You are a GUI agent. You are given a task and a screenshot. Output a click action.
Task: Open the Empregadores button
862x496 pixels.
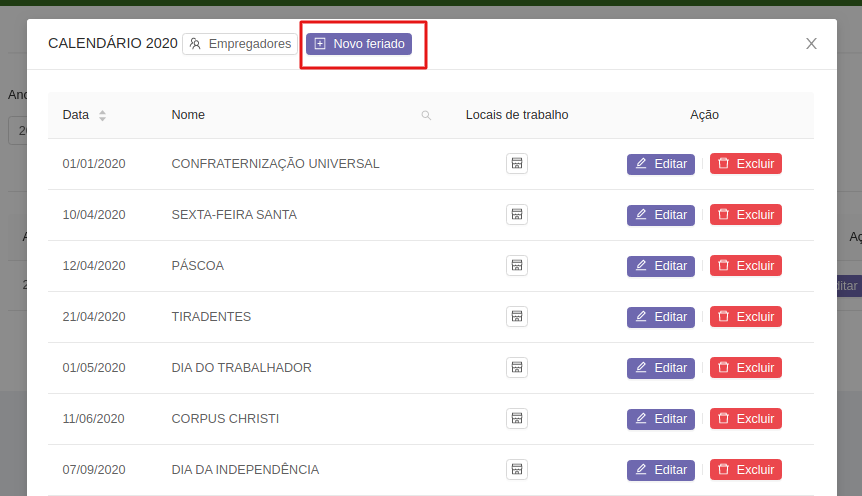pyautogui.click(x=240, y=44)
